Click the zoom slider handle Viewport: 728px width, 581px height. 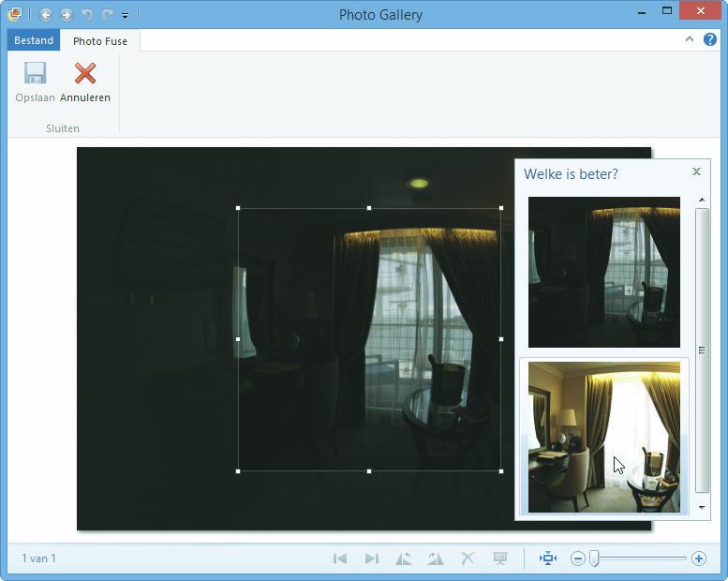[594, 559]
